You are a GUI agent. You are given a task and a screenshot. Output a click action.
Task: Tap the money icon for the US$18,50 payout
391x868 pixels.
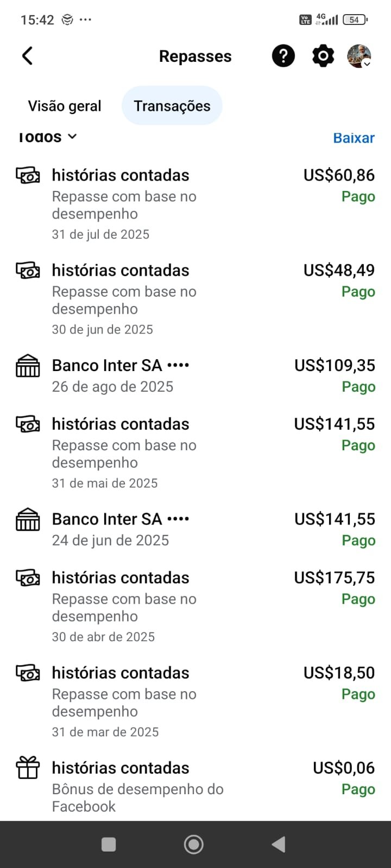coord(28,673)
